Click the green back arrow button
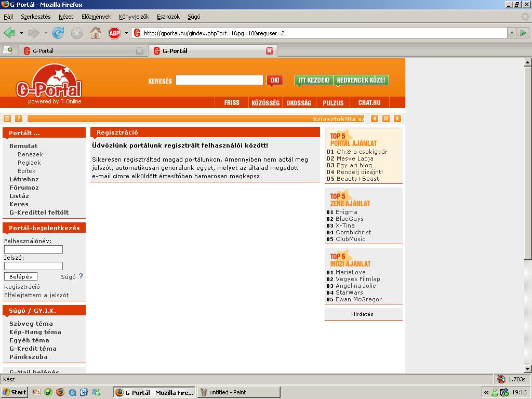The width and height of the screenshot is (532, 399). coord(9,33)
